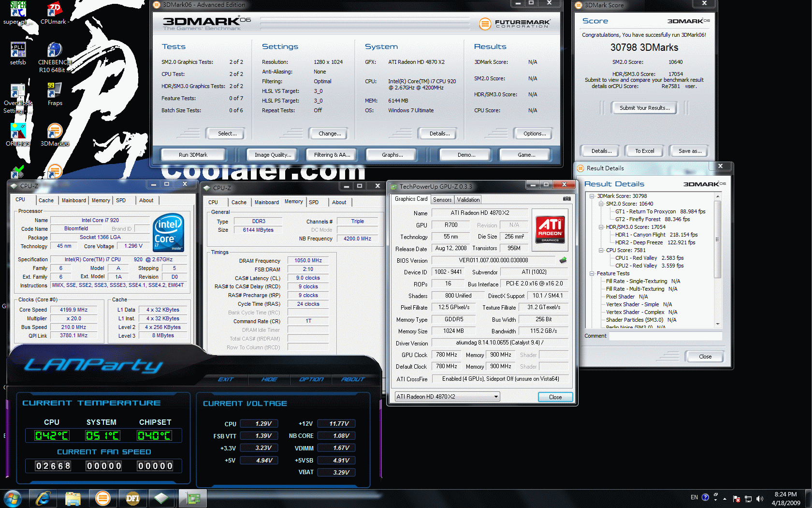Open the ATI Radeon HD 4870 X2 dropdown

click(x=447, y=397)
